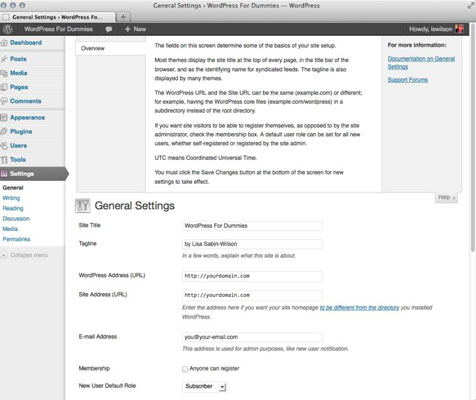
Task: Open the Comments menu item
Action: 26,101
